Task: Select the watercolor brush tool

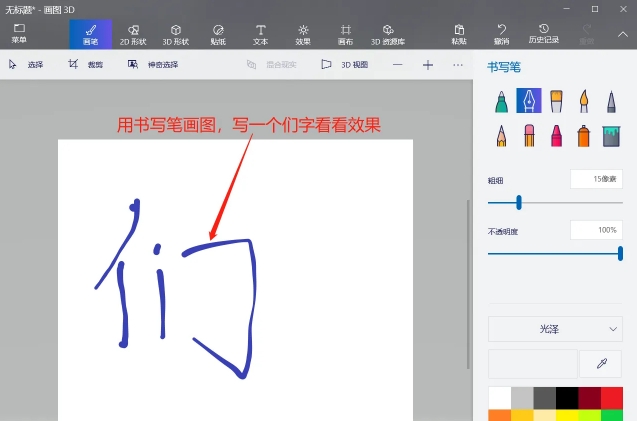Action: pyautogui.click(x=584, y=101)
